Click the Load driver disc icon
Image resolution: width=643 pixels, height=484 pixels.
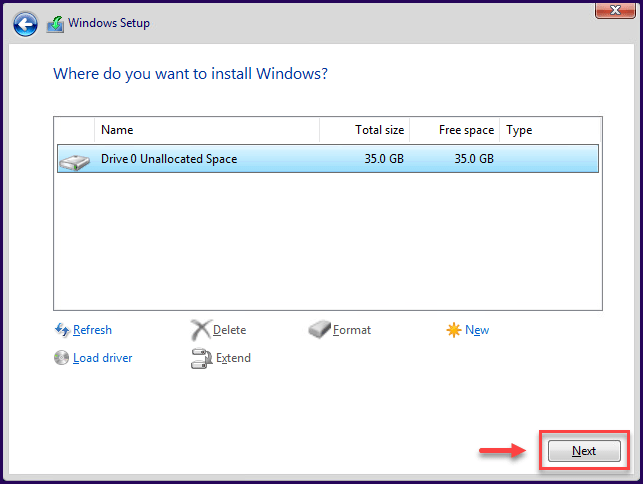(x=62, y=358)
